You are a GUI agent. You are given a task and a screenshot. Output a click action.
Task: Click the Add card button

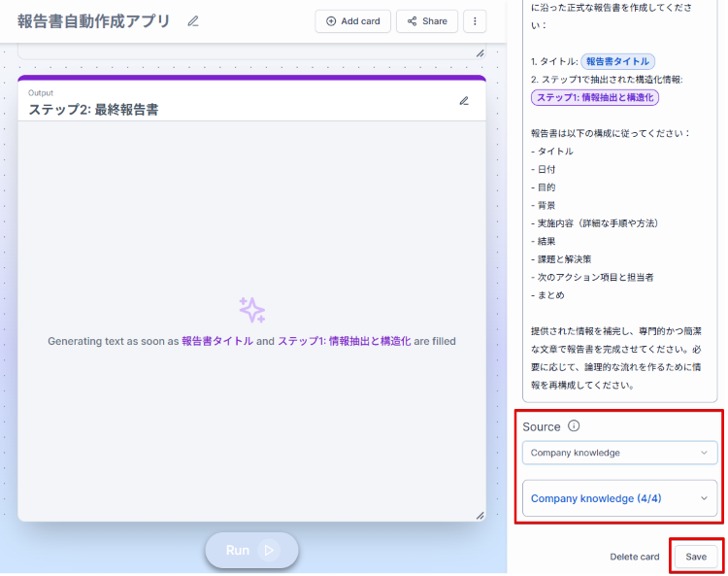click(353, 21)
